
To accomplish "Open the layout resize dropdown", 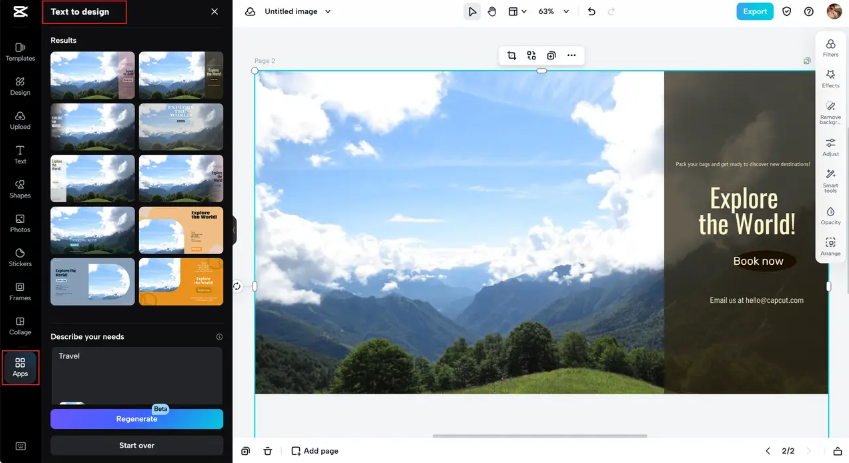I will pyautogui.click(x=517, y=11).
